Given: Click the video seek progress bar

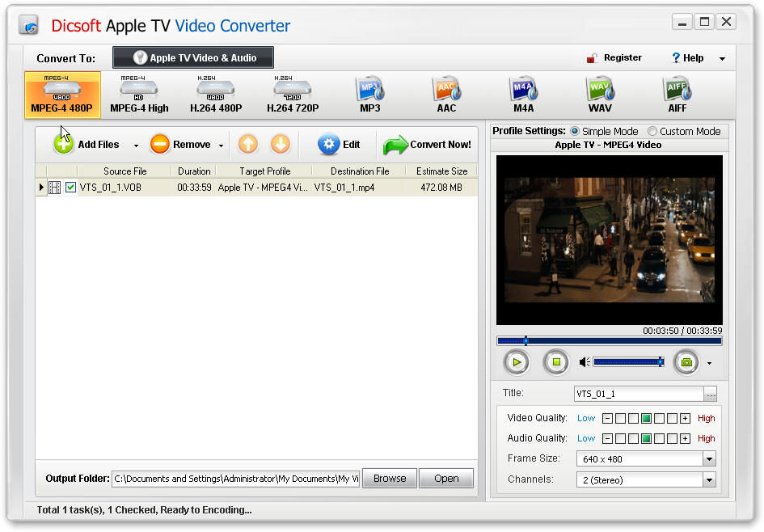Looking at the screenshot, I should coord(609,341).
